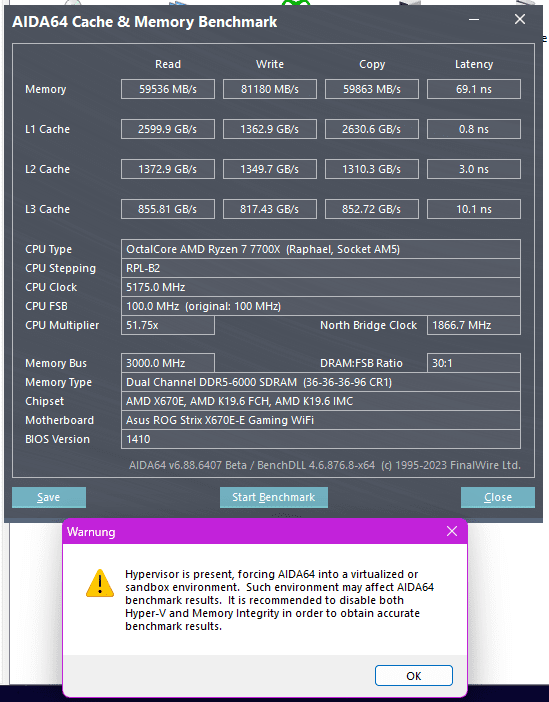This screenshot has height=702, width=549.
Task: Click L2 Cache Read 1372.9 GB/s
Action: (x=168, y=169)
